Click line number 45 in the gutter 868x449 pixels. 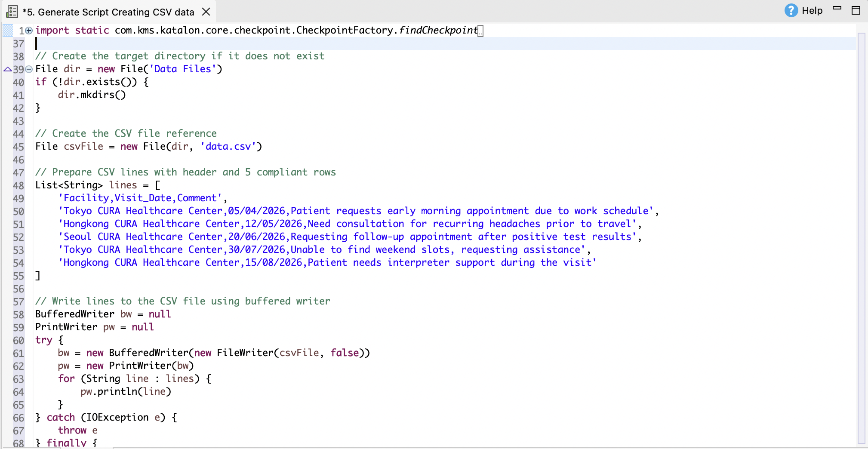(x=18, y=147)
